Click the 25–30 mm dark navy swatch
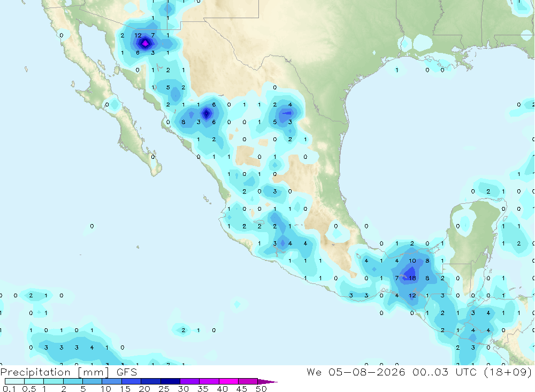The width and height of the screenshot is (535, 392). (x=170, y=381)
